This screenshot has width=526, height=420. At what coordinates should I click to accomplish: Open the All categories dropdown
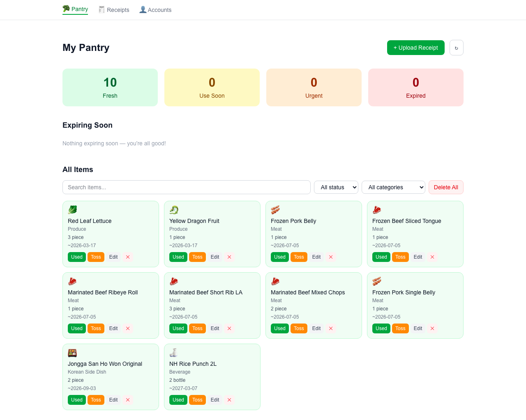point(393,187)
